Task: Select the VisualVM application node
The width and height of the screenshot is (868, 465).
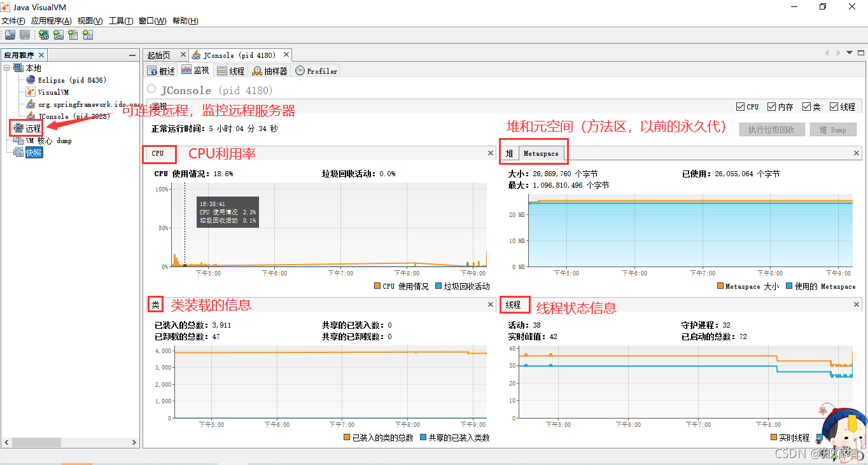Action: 53,92
